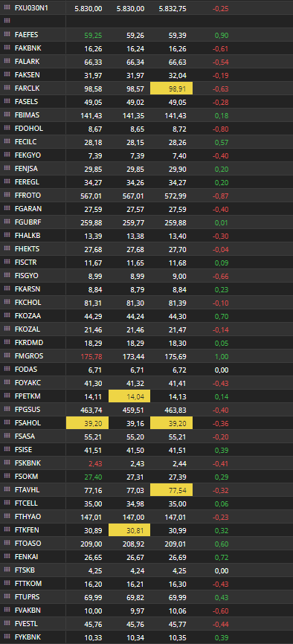Select the FTUPRS symbol name
The height and width of the screenshot is (644, 293).
pyautogui.click(x=27, y=596)
